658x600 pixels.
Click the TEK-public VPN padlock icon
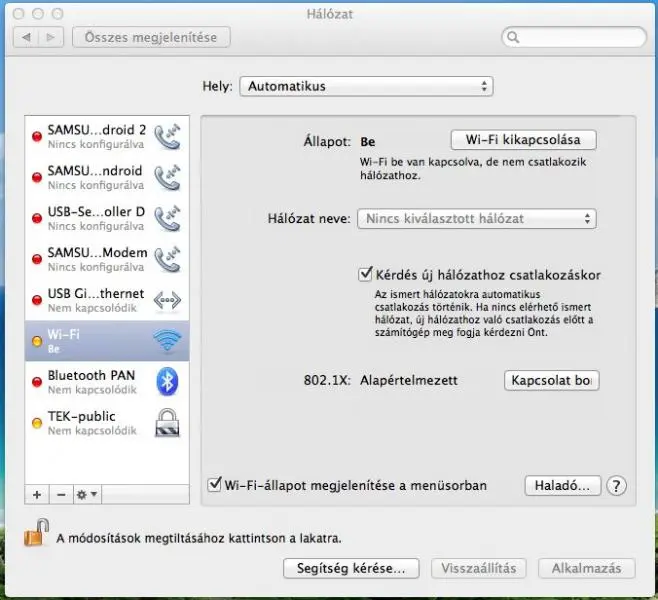(x=167, y=423)
